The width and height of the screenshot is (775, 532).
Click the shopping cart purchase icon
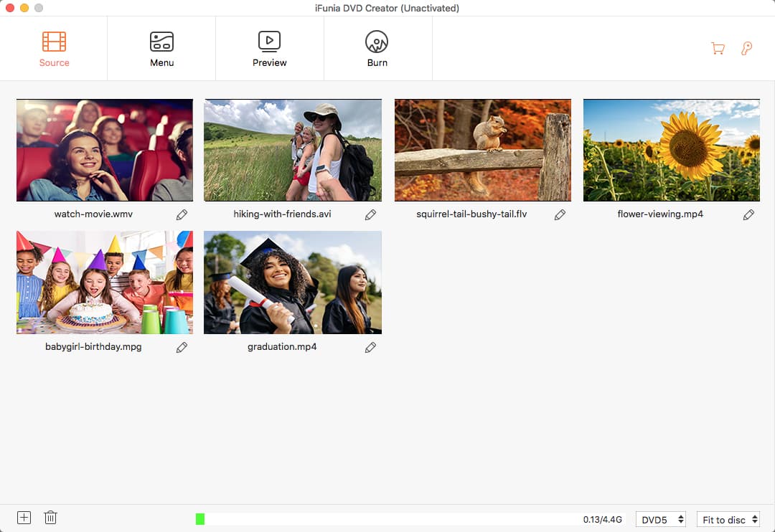(x=718, y=49)
